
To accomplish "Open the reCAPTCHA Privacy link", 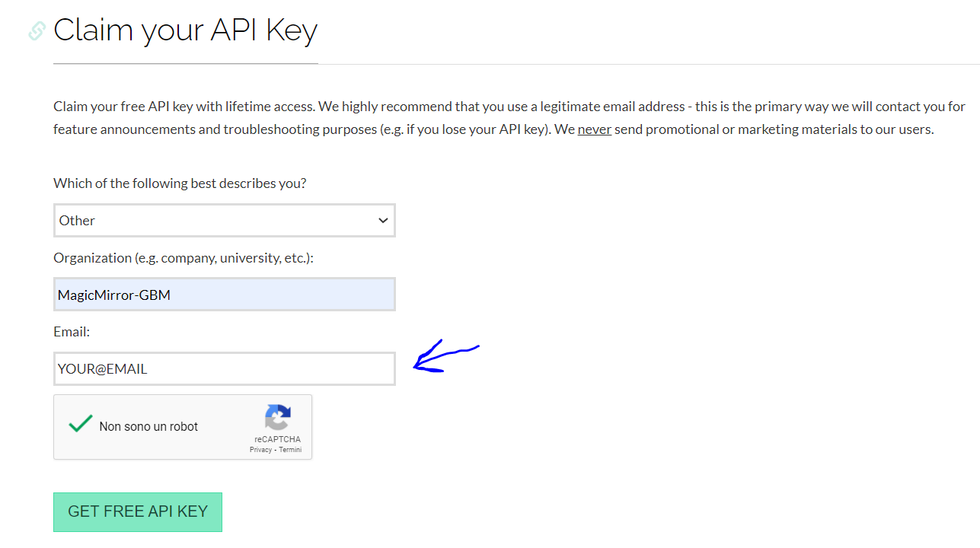I will click(x=260, y=450).
